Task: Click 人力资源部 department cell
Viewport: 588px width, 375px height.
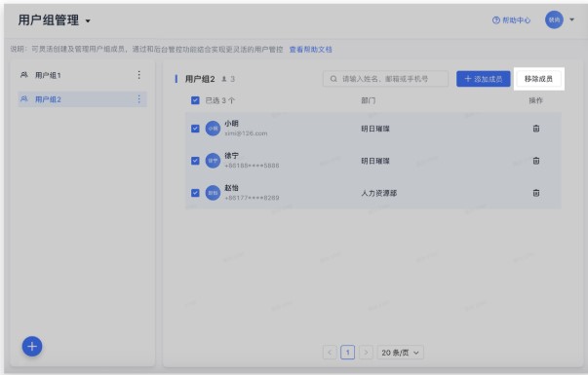Action: [x=378, y=193]
